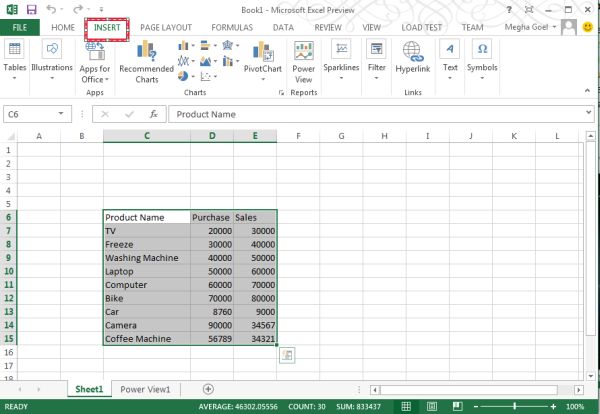This screenshot has width=600, height=414.
Task: Insert a combo chart icon
Action: click(228, 61)
